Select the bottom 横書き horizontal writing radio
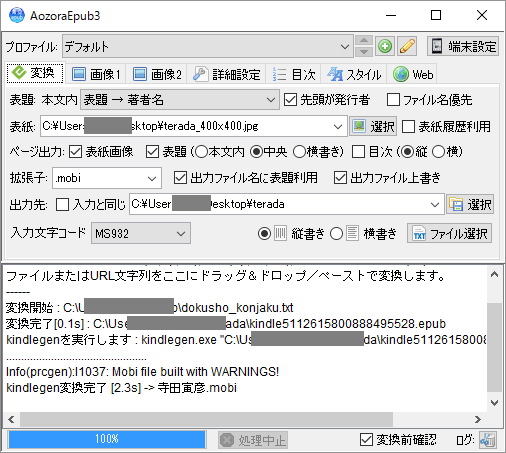 pos(336,234)
